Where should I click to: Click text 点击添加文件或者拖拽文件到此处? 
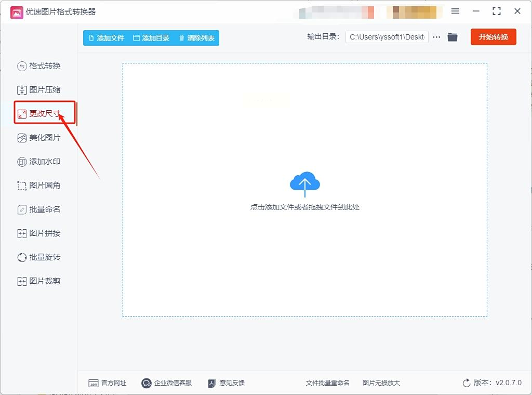[304, 207]
